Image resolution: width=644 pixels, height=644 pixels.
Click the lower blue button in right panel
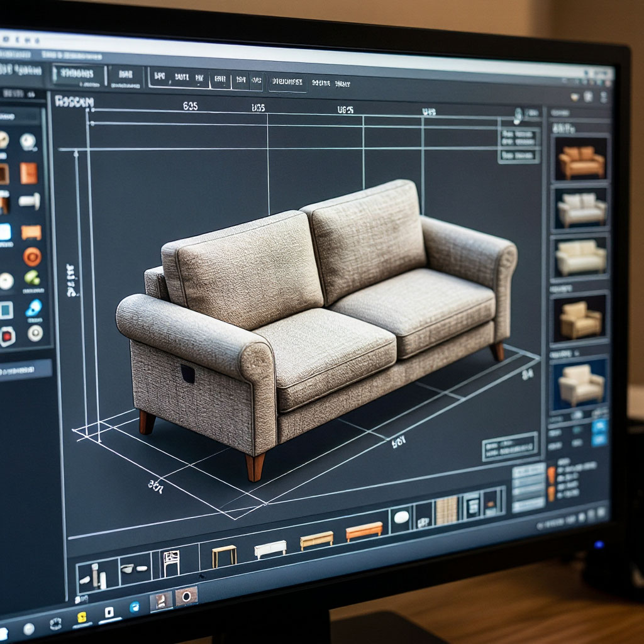tap(599, 440)
